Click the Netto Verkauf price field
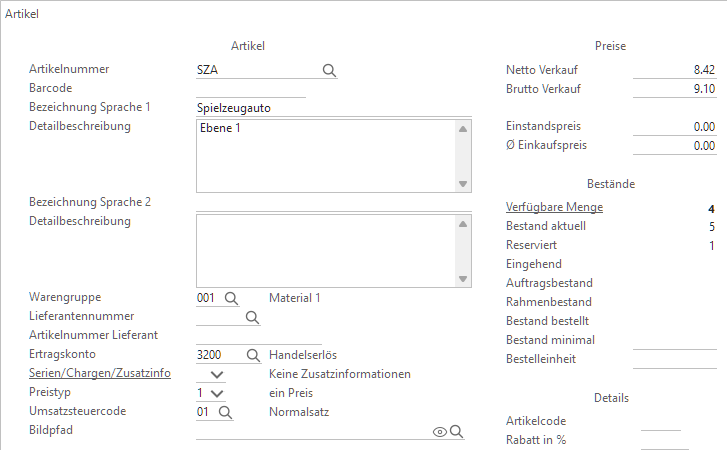727x450 pixels. pos(675,70)
